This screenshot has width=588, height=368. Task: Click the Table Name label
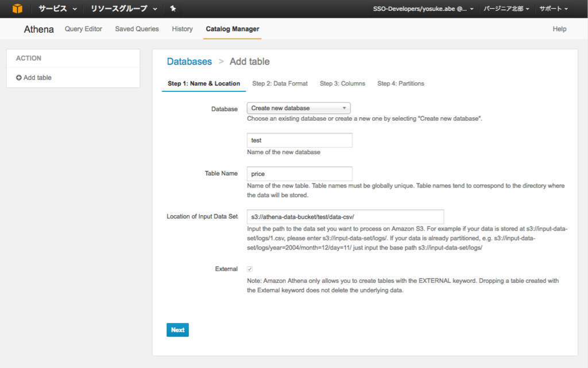pyautogui.click(x=221, y=173)
